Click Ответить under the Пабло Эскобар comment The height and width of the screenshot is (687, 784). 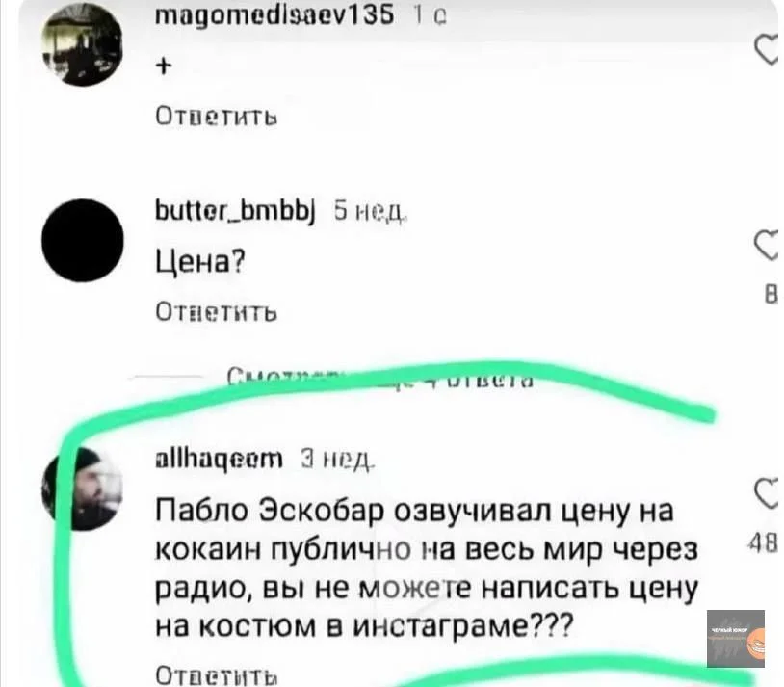pos(217,675)
